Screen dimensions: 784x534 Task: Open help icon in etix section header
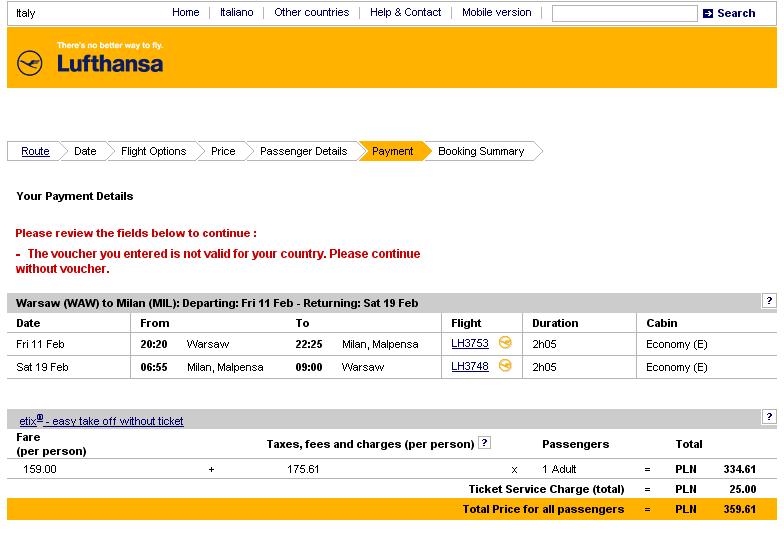(x=769, y=416)
